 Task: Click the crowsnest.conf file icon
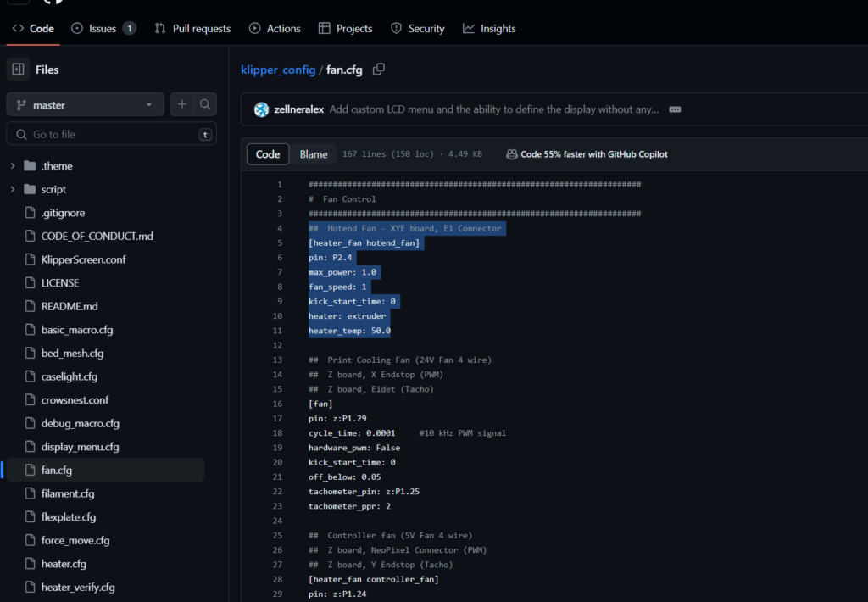coord(30,399)
